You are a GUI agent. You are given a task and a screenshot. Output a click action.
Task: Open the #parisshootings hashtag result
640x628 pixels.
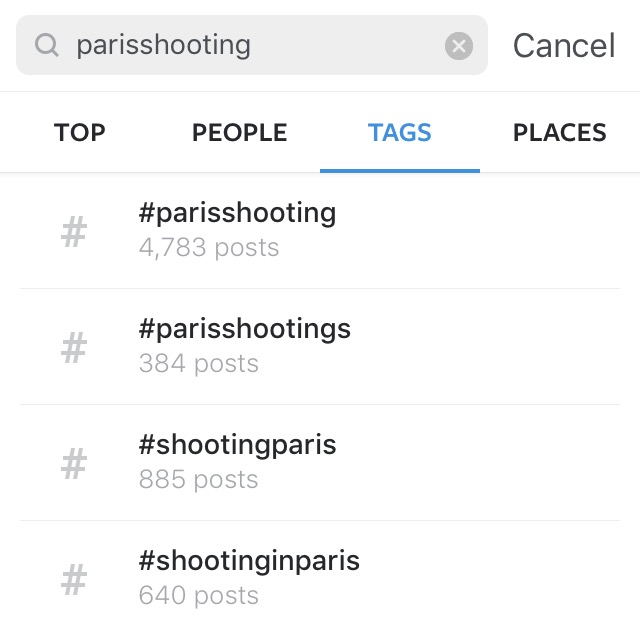pyautogui.click(x=245, y=329)
